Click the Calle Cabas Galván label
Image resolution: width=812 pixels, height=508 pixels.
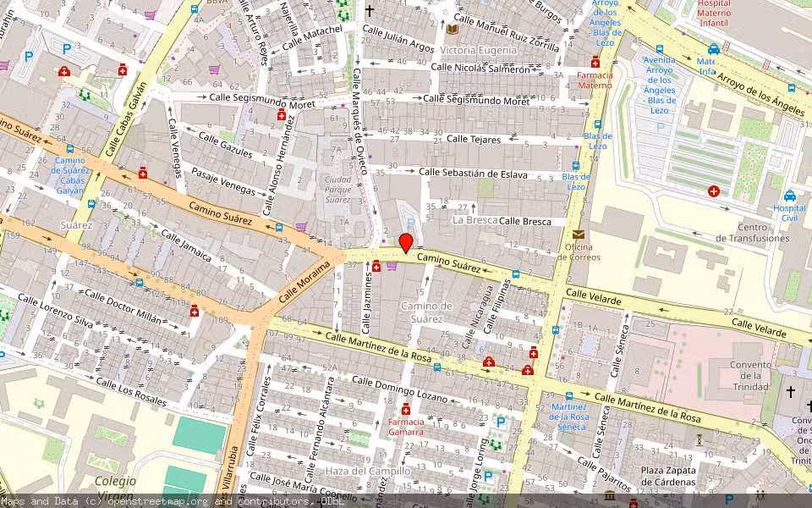click(x=126, y=119)
